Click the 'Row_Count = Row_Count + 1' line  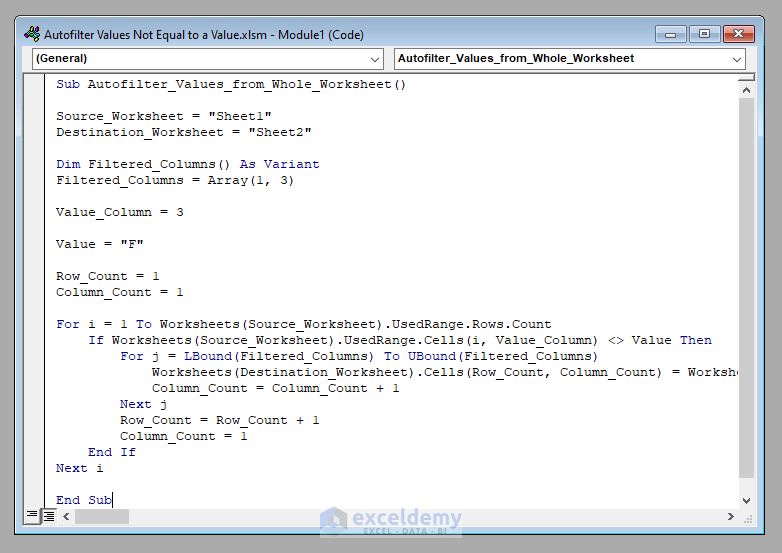pyautogui.click(x=219, y=420)
